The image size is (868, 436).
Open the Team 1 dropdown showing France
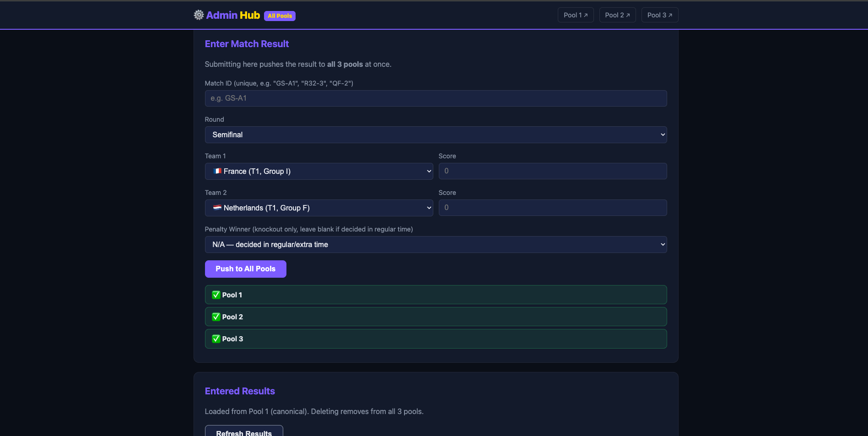[319, 172]
